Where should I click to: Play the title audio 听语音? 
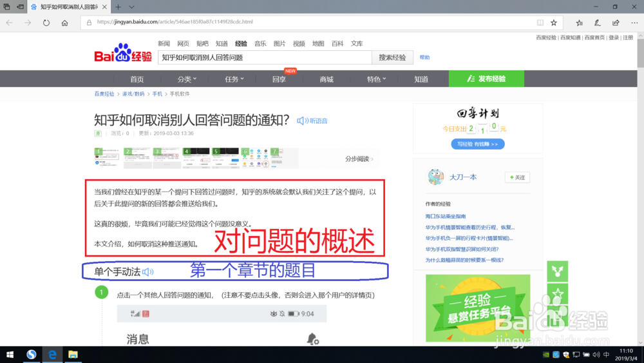[x=312, y=121]
